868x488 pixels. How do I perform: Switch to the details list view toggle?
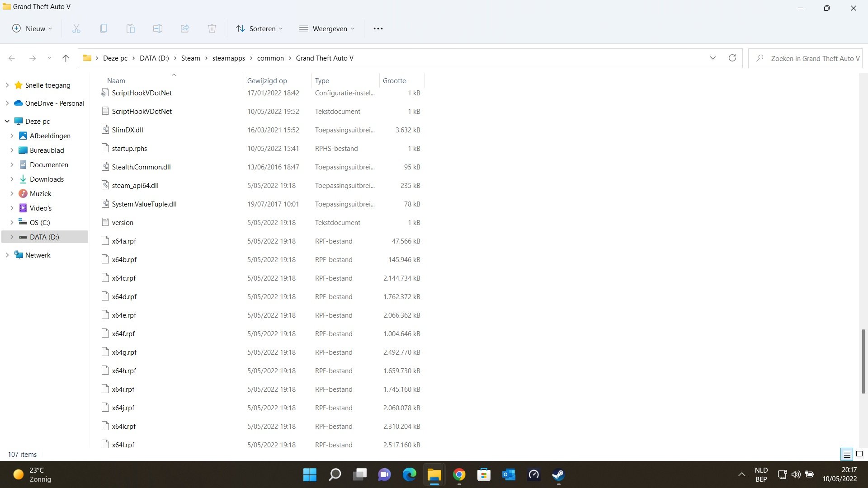tap(847, 455)
